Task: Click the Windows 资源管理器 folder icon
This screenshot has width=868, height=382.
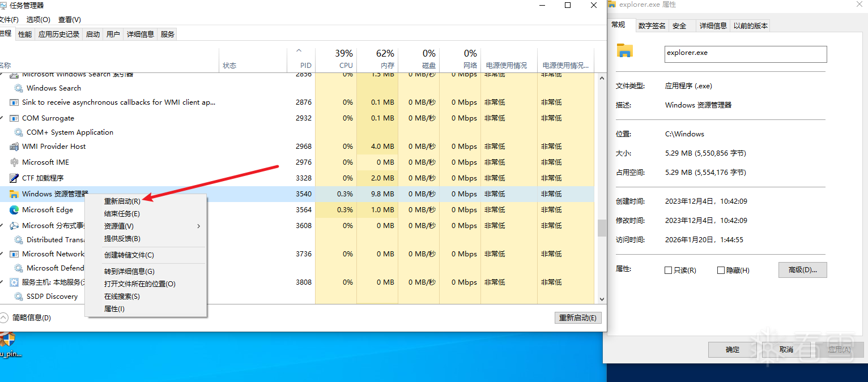Action: pos(14,194)
